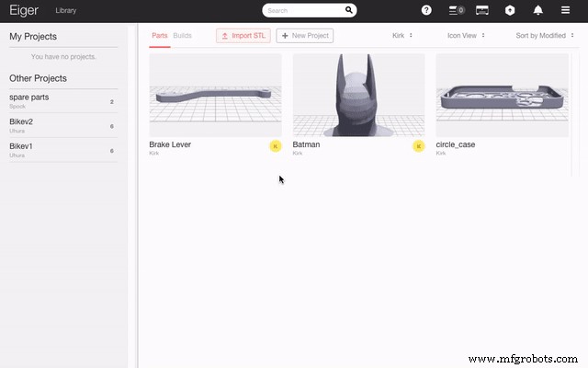Open the Kirk user filter dropdown
Screen dimensions: 588x368
(x=402, y=35)
